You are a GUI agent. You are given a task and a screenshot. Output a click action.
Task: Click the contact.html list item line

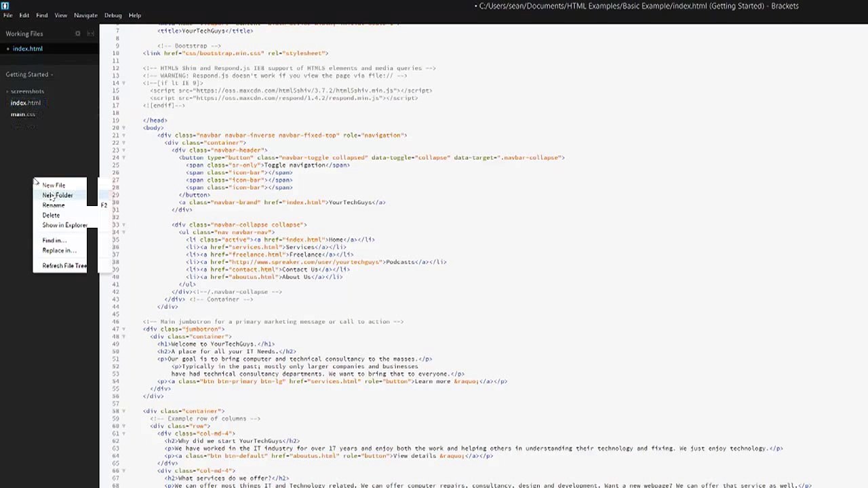(269, 269)
